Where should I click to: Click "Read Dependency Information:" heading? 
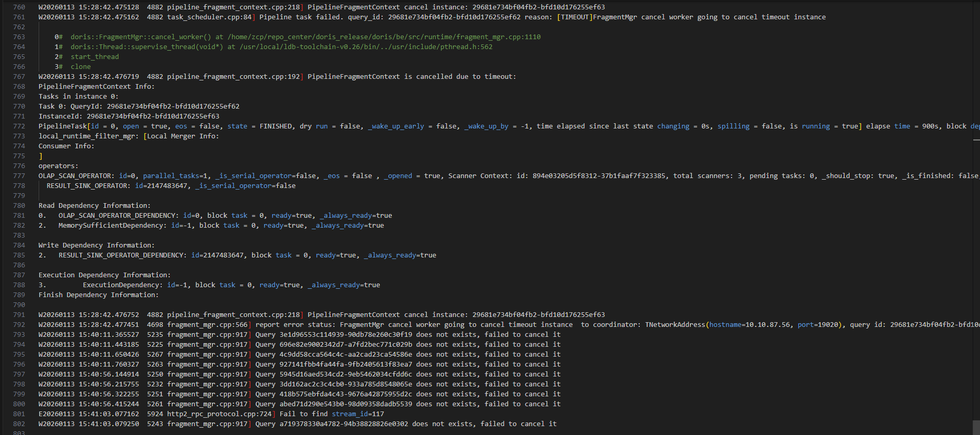click(94, 206)
